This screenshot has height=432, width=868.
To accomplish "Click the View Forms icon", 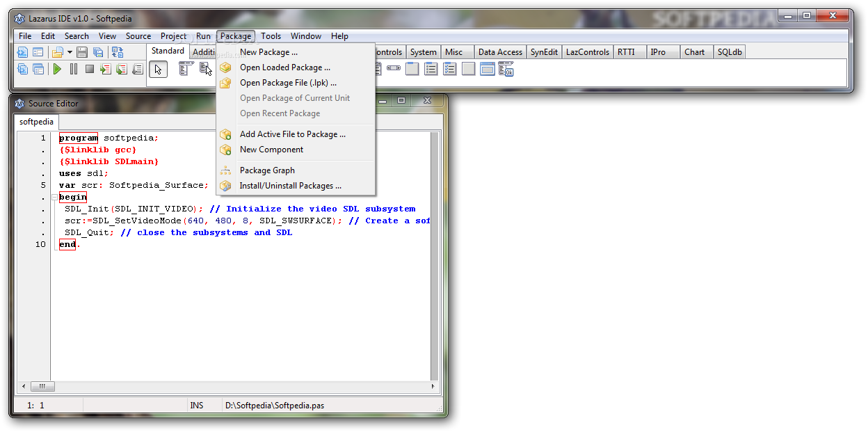I will 38,69.
